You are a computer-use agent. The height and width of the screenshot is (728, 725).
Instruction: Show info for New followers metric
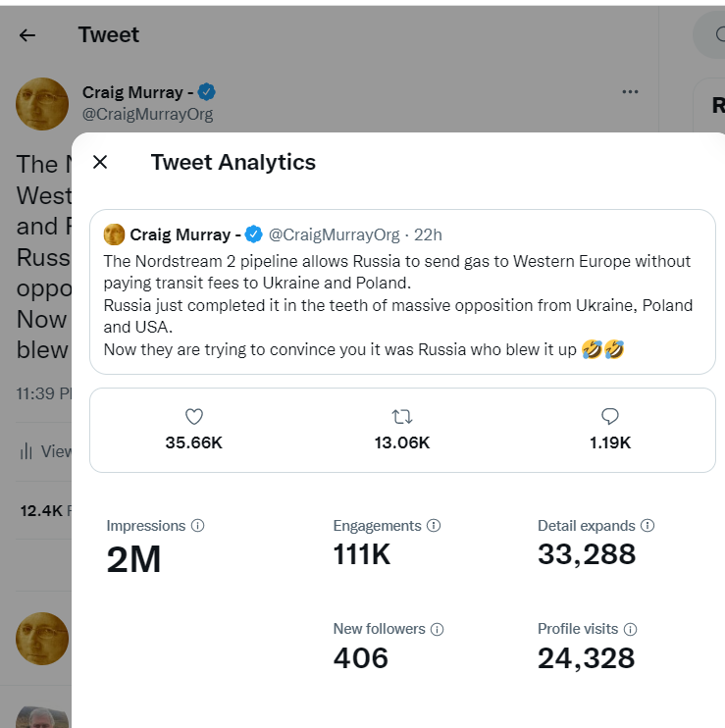438,629
